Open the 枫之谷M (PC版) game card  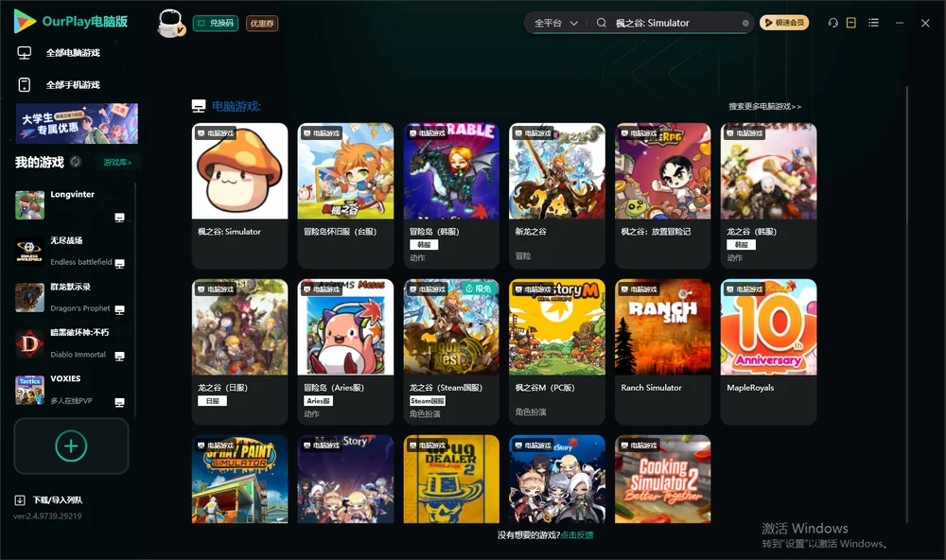pyautogui.click(x=557, y=352)
